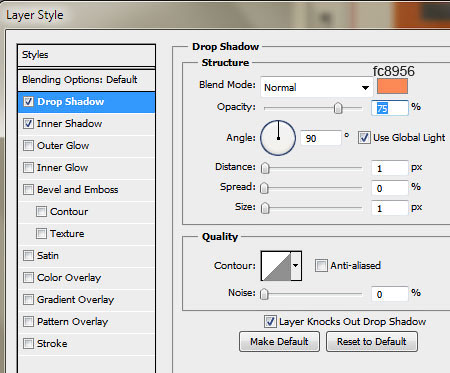Screen dimensions: 450x373
Task: Click the Angle degree input field
Action: (321, 138)
